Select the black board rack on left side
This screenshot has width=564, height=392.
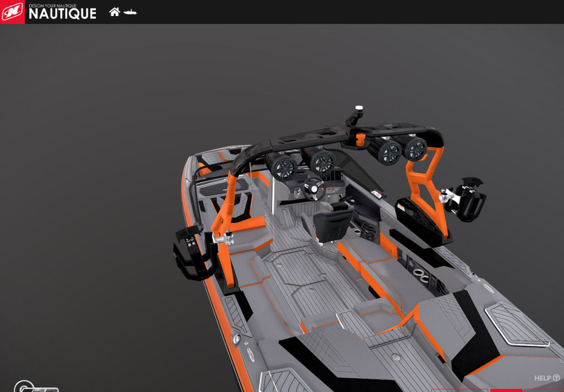click(x=189, y=253)
